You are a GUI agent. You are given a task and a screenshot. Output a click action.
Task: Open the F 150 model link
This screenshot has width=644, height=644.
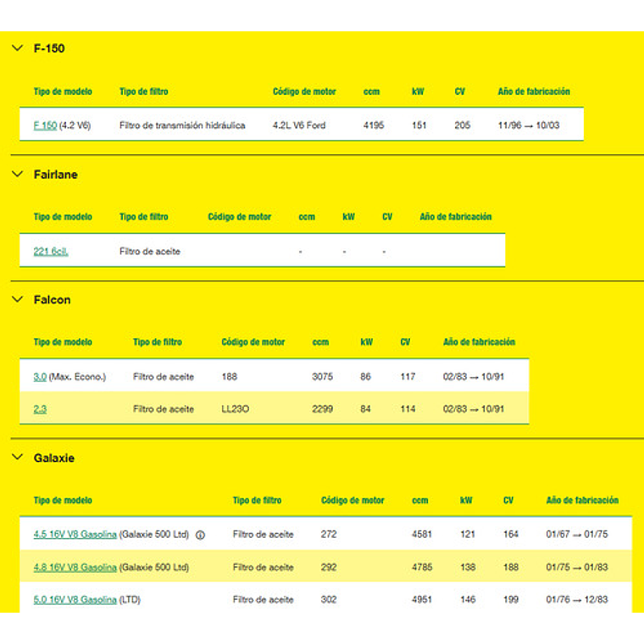pos(45,125)
